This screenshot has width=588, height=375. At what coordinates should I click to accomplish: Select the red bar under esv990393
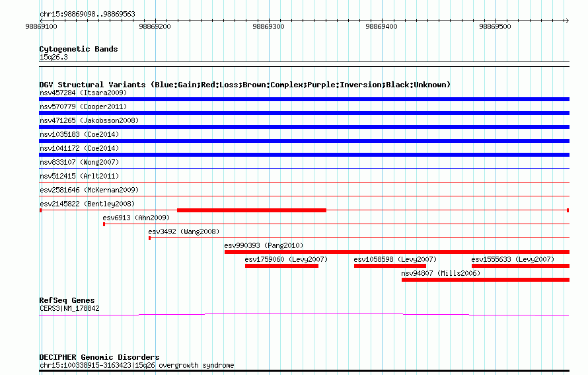[397, 252]
